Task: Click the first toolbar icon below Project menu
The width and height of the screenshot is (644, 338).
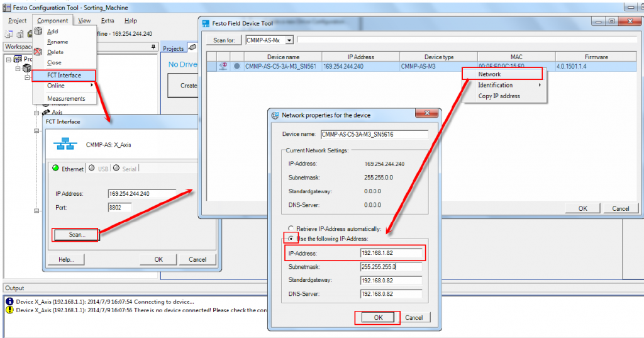Action: coord(9,34)
